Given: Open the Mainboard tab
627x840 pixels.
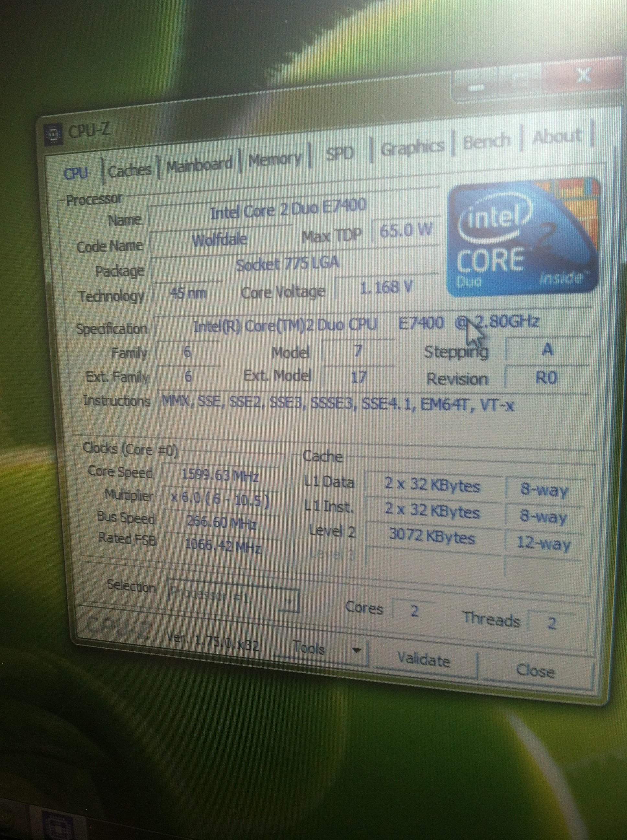Looking at the screenshot, I should tap(199, 164).
